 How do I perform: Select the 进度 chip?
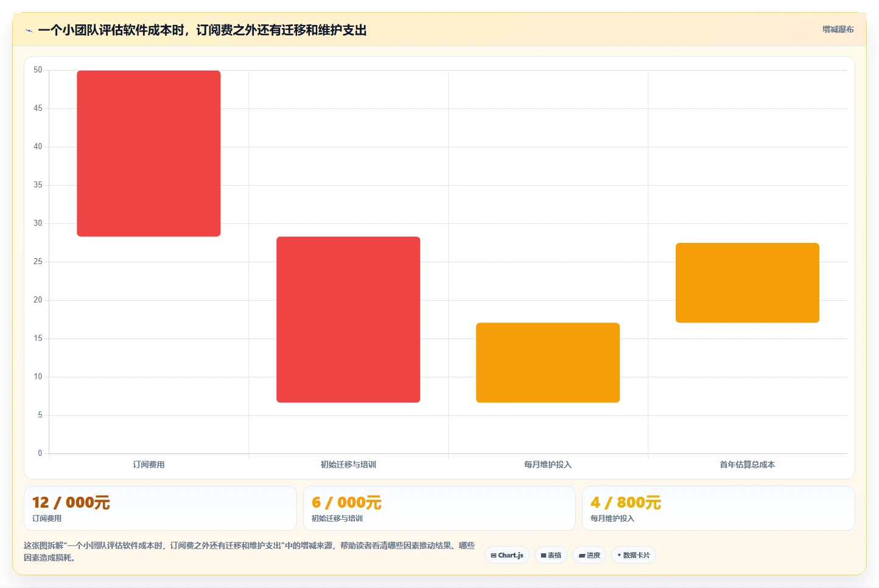[x=589, y=555]
